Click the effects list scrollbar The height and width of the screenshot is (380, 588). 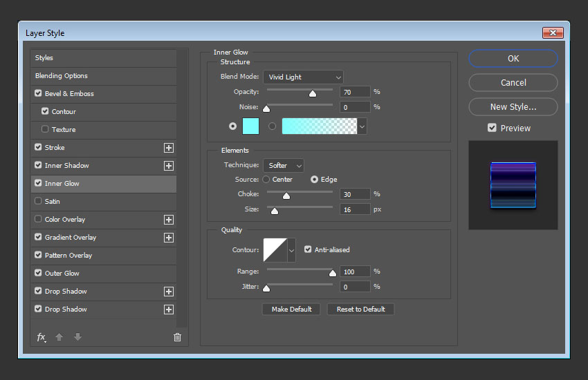tap(181, 189)
